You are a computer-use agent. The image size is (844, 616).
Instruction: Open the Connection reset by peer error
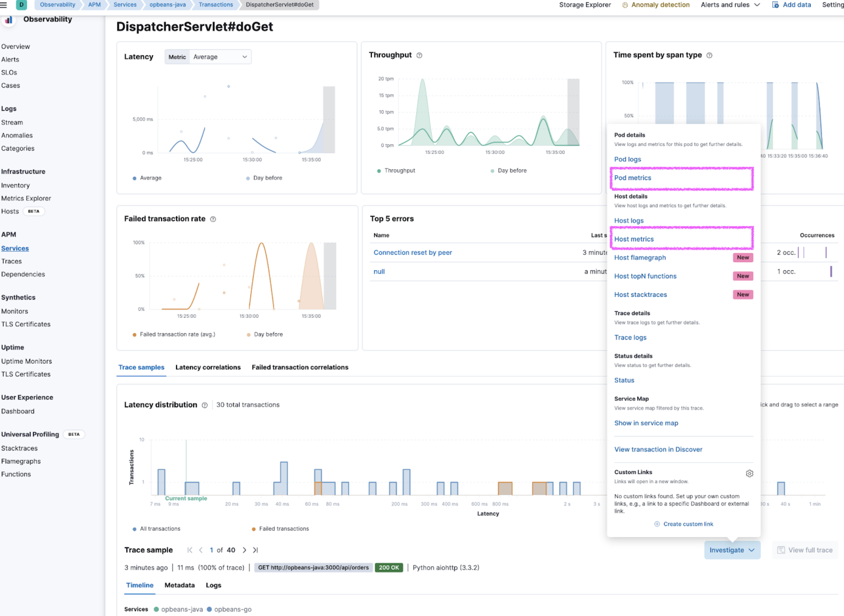[x=412, y=253]
